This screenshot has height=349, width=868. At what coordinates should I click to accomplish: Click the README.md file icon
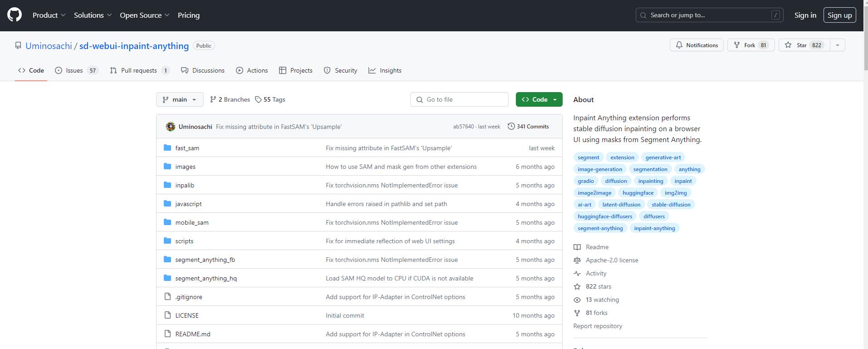tap(167, 334)
